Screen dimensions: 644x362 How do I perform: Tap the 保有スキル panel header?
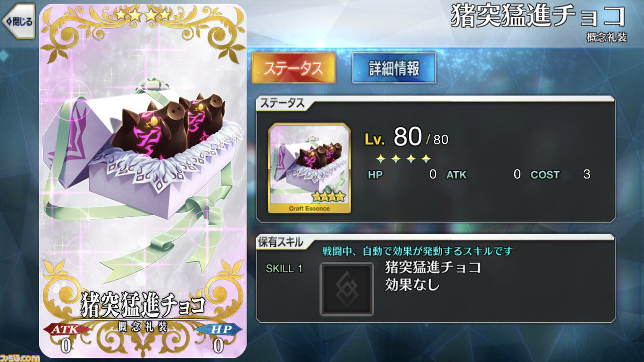[282, 242]
